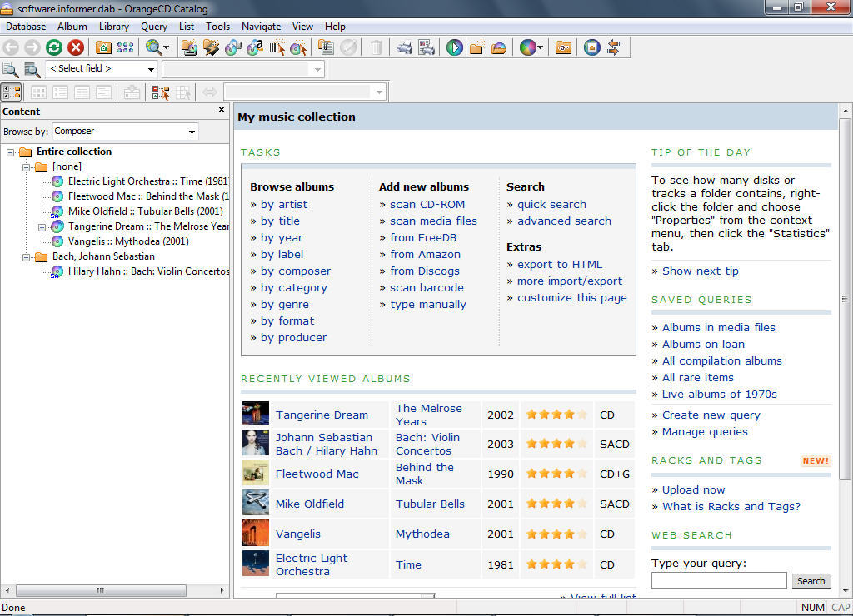Open the Library menu

pos(113,27)
